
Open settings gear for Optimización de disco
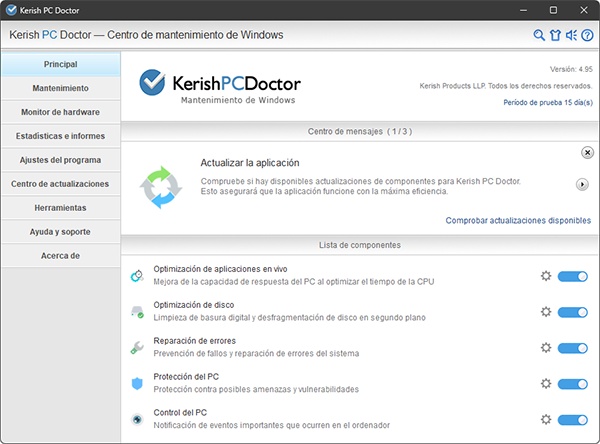click(x=546, y=312)
